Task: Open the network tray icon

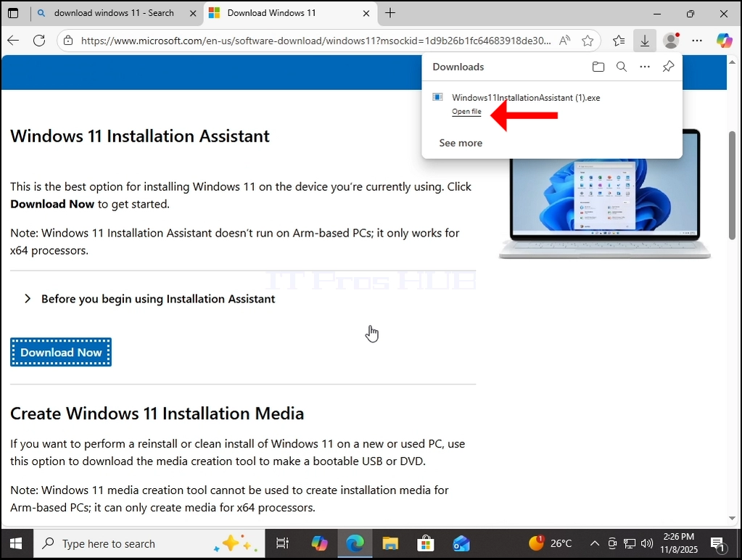Action: [x=630, y=543]
